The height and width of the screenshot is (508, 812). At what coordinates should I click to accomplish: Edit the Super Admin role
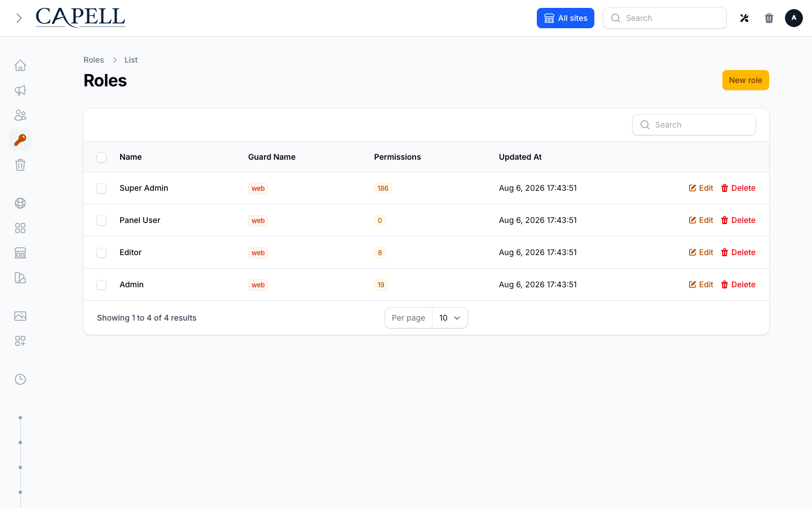pos(701,188)
